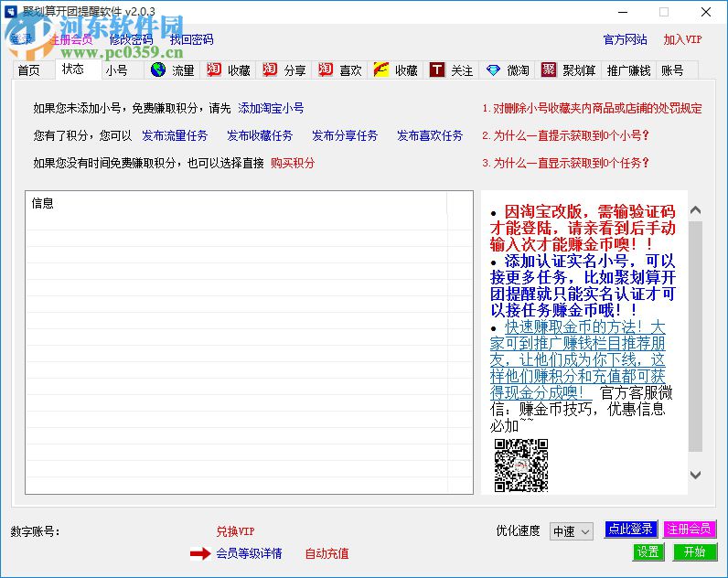Click the 找回密码 link
The image size is (728, 578).
click(x=191, y=39)
